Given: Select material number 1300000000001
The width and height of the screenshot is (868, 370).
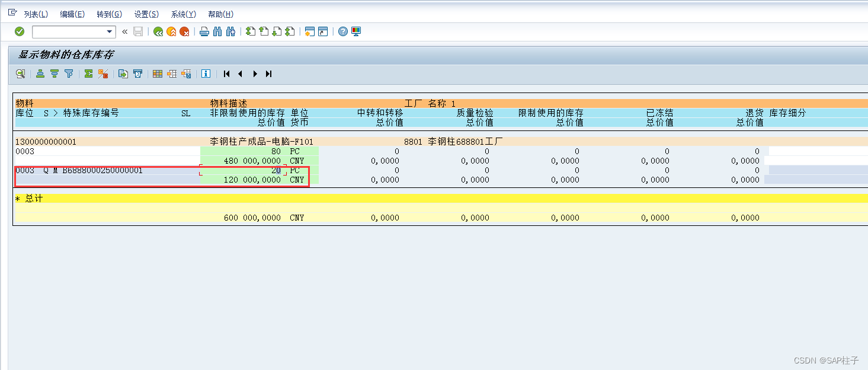Looking at the screenshot, I should pyautogui.click(x=46, y=142).
